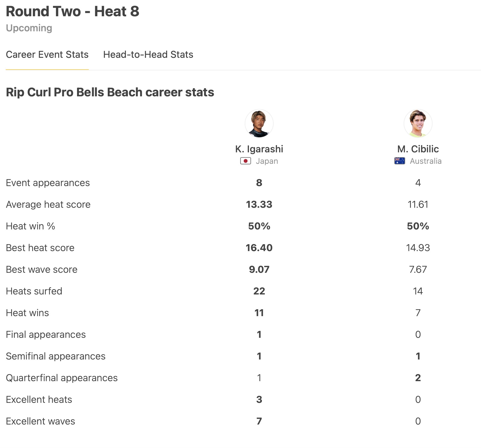Viewport: 481px width, 448px height.
Task: Click the Australia country text
Action: point(426,161)
